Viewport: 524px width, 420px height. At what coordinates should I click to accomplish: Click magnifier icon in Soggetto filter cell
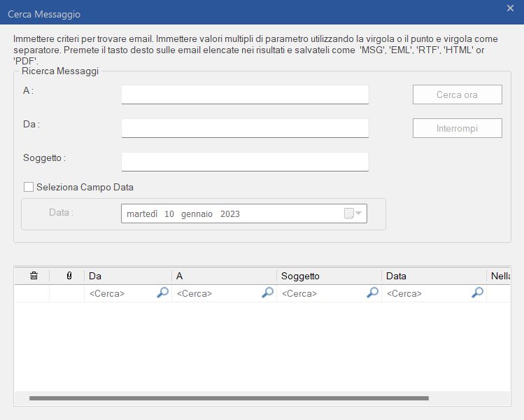(x=372, y=293)
